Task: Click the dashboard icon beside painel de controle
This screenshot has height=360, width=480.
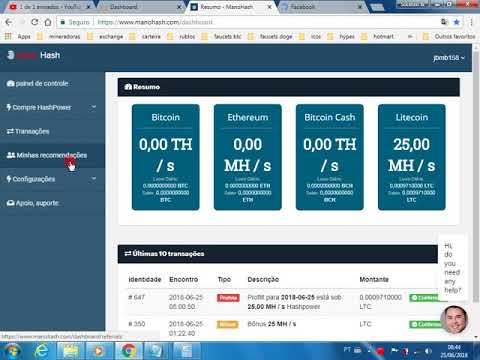Action: coord(10,83)
